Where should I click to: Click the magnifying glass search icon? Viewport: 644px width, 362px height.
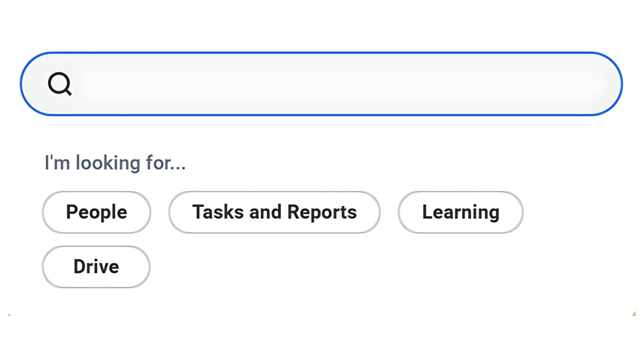point(59,84)
